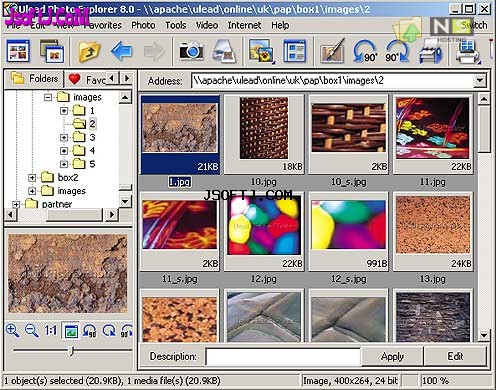
Task: Set preview to 1:1 actual size
Action: click(x=50, y=330)
